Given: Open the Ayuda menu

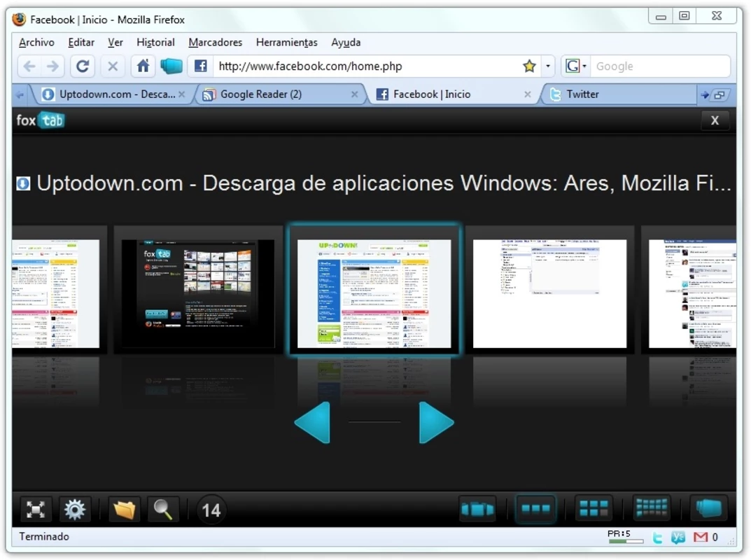Looking at the screenshot, I should 346,42.
